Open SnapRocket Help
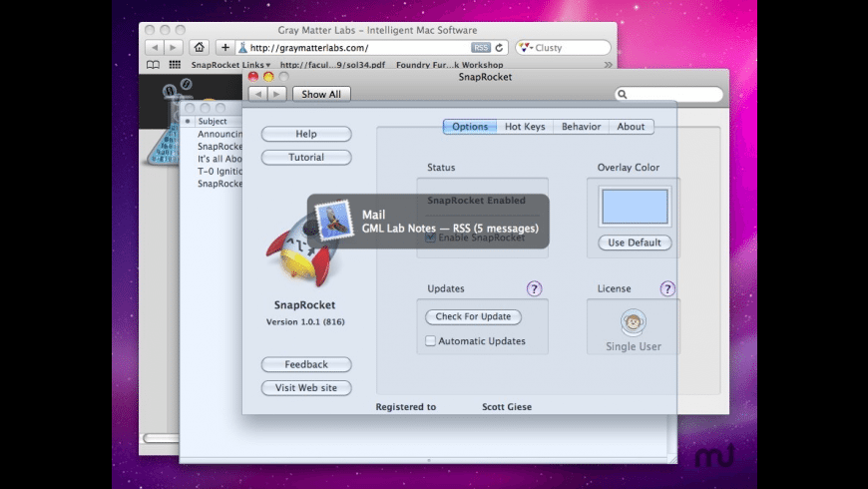Viewport: 868px width, 489px height. click(x=306, y=134)
